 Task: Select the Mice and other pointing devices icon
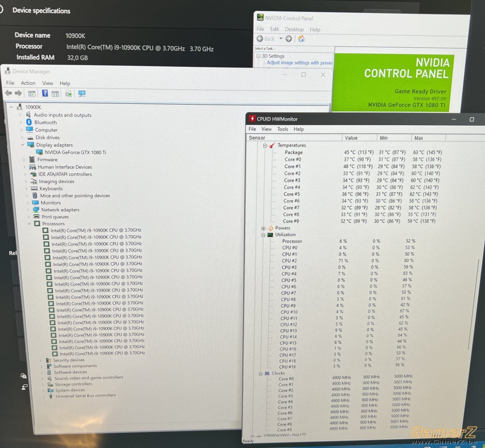pyautogui.click(x=35, y=195)
